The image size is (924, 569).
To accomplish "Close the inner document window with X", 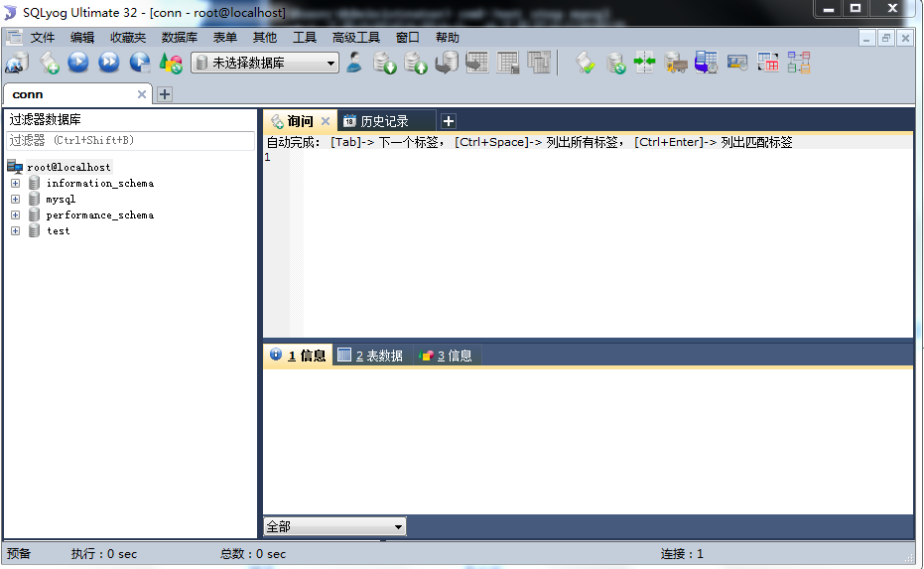I will (x=905, y=39).
